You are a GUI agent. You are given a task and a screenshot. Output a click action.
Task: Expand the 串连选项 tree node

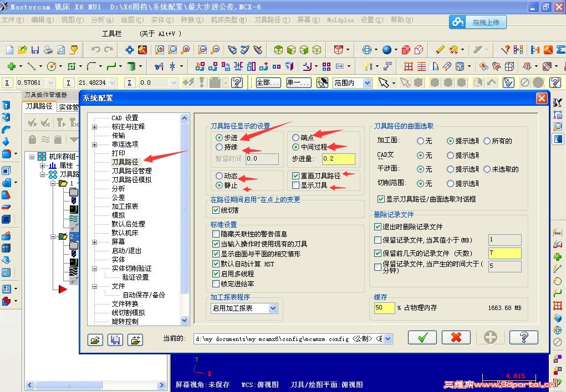(x=94, y=145)
